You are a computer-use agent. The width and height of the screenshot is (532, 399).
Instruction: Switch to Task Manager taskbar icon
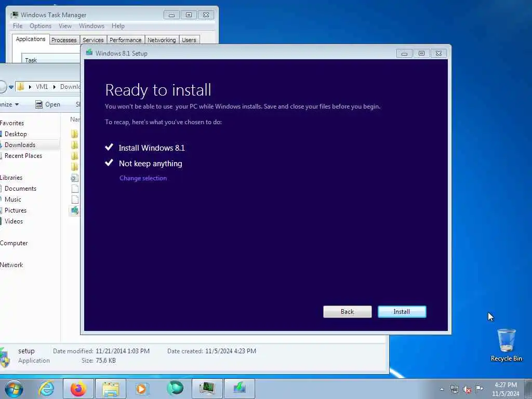[207, 389]
